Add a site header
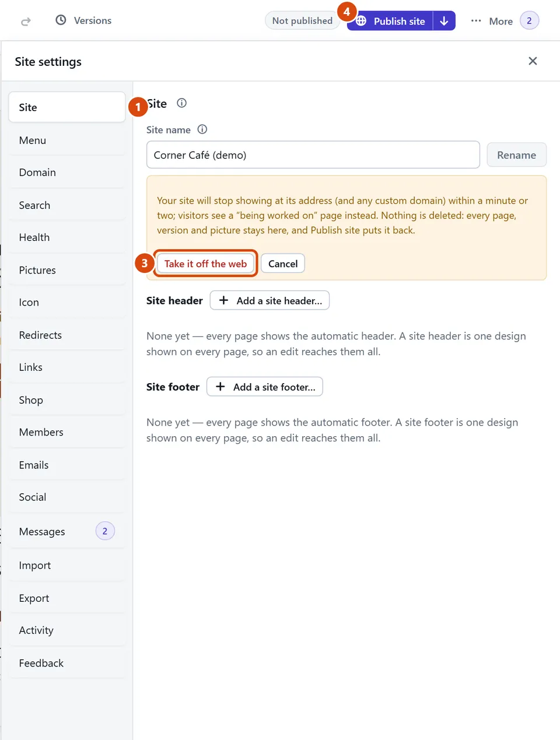560x740 pixels. point(269,300)
